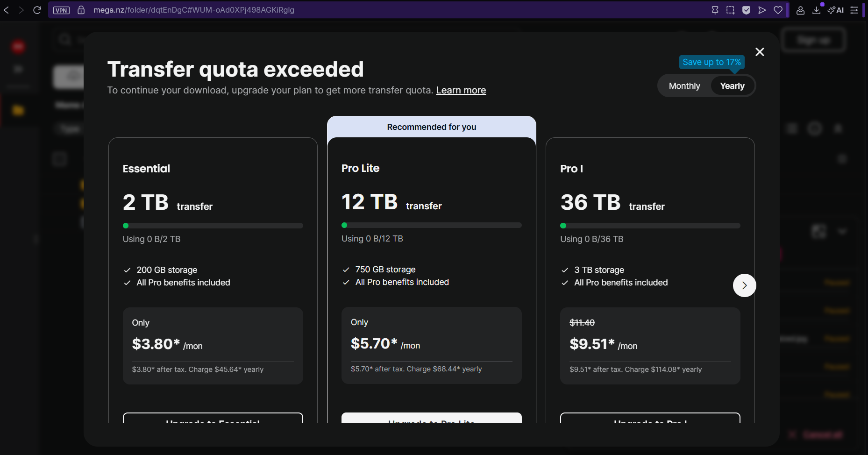
Task: Select the Pro Lite plan title
Action: [360, 168]
